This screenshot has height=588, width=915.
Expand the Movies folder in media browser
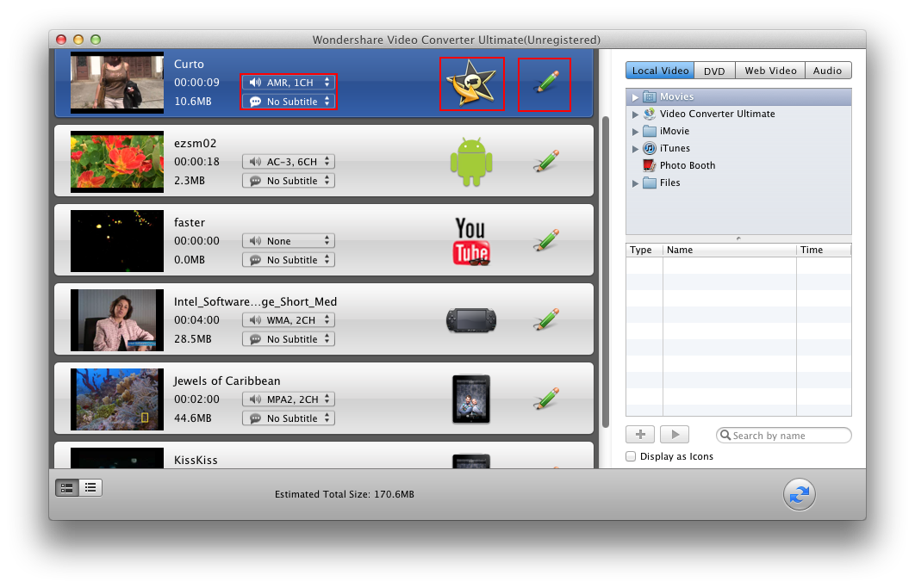pos(636,97)
